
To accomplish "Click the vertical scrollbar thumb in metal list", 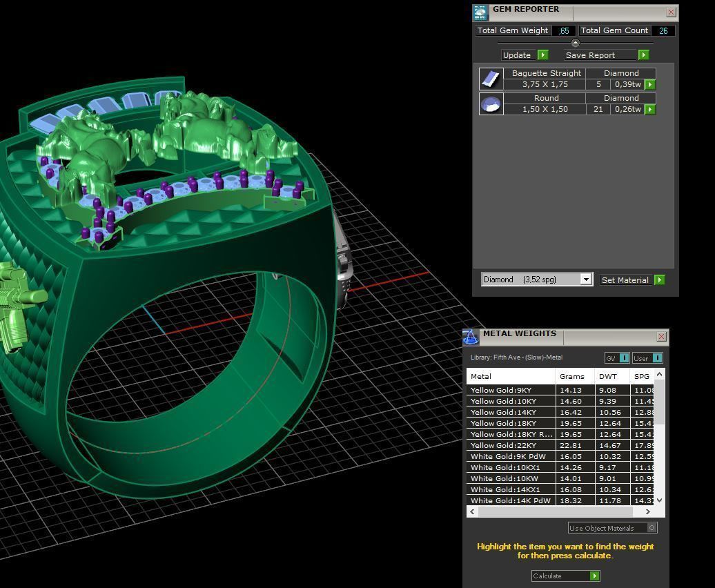I will click(659, 402).
